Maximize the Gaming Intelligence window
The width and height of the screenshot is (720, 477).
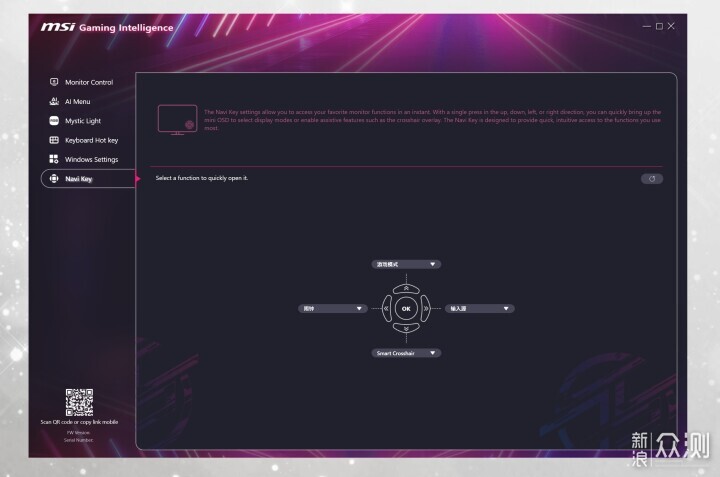[x=659, y=26]
